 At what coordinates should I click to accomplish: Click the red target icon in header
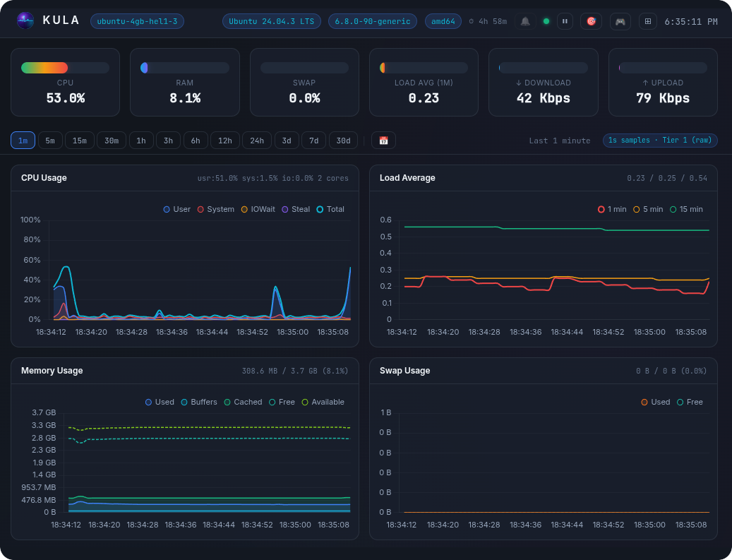(x=591, y=21)
